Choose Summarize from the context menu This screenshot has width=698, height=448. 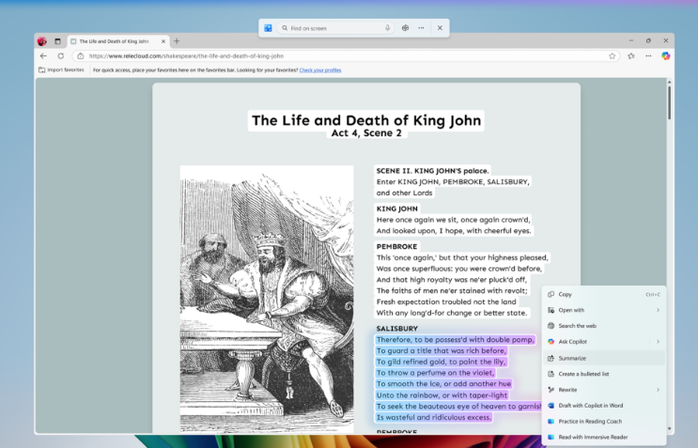click(x=573, y=358)
